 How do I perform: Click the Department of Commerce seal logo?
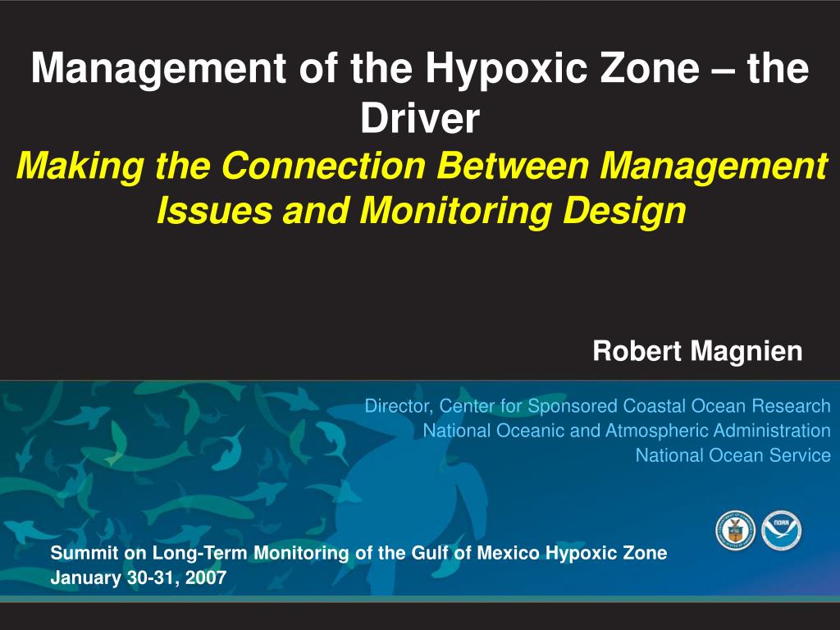click(735, 530)
